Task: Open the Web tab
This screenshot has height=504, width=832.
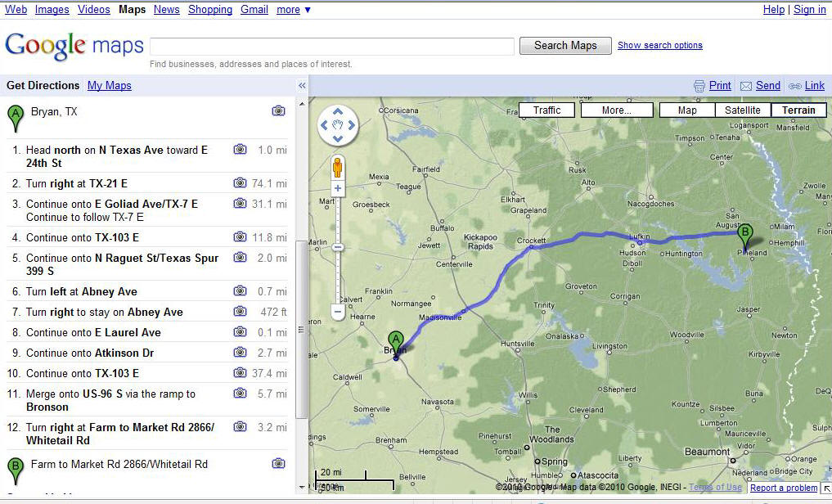Action: pyautogui.click(x=16, y=10)
